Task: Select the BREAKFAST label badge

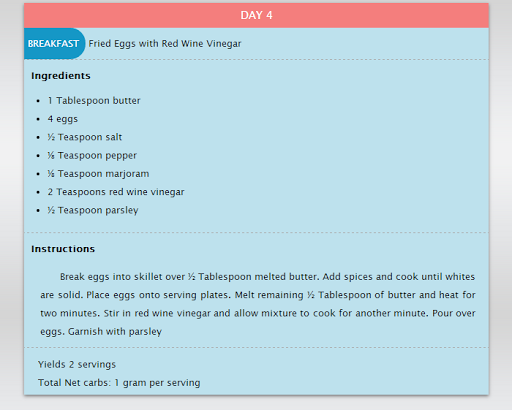Action: click(x=54, y=44)
